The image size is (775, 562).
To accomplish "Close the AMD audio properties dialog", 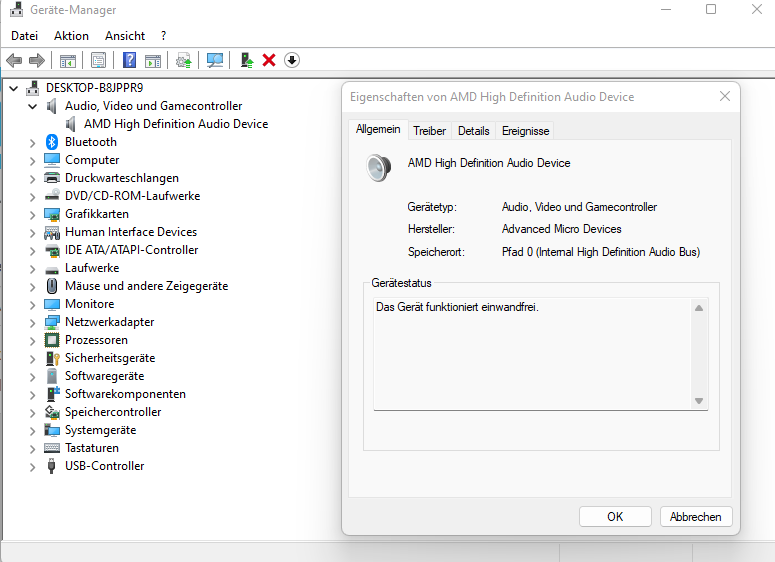I will [x=725, y=96].
